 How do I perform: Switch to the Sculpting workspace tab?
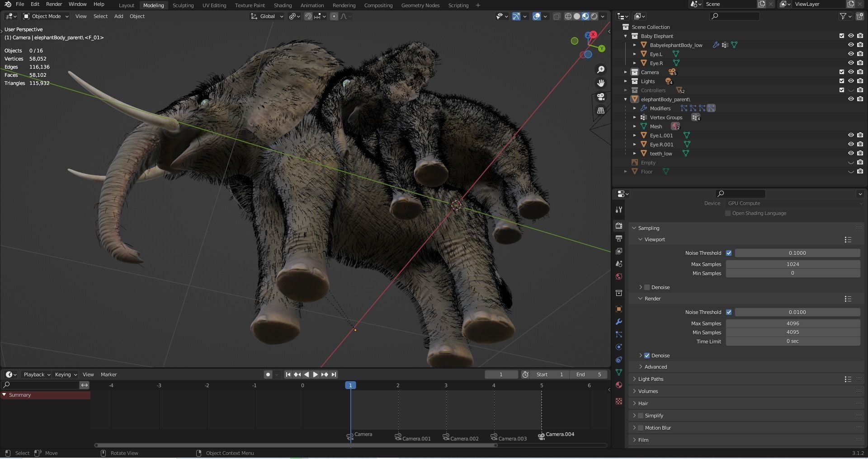coord(183,5)
